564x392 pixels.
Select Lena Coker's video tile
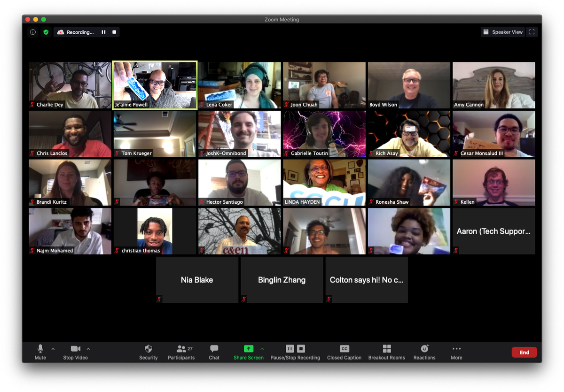240,85
